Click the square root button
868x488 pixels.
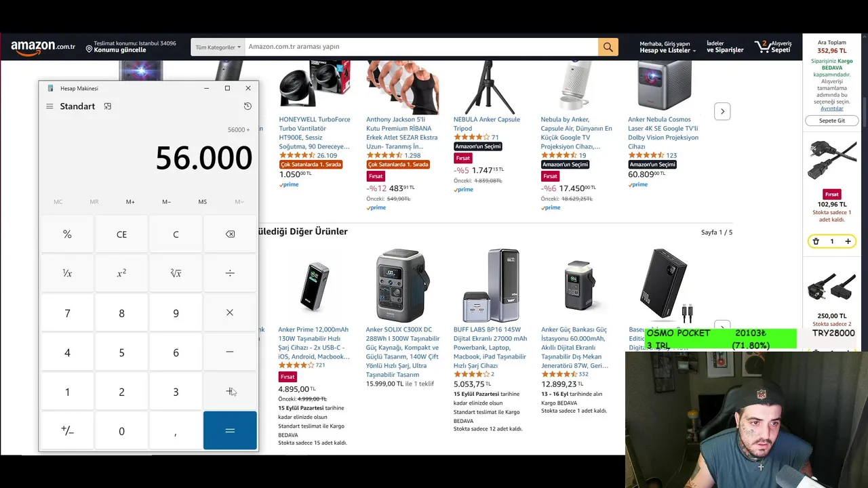pos(176,273)
